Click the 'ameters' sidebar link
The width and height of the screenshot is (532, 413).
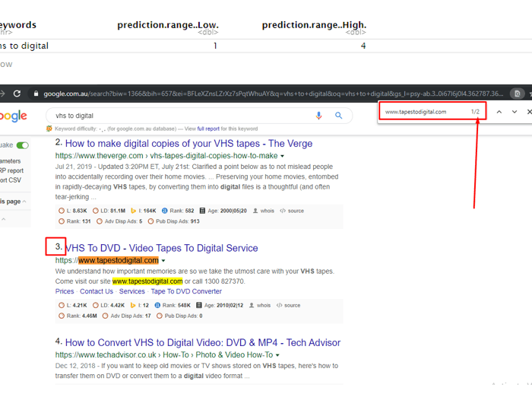click(x=10, y=161)
